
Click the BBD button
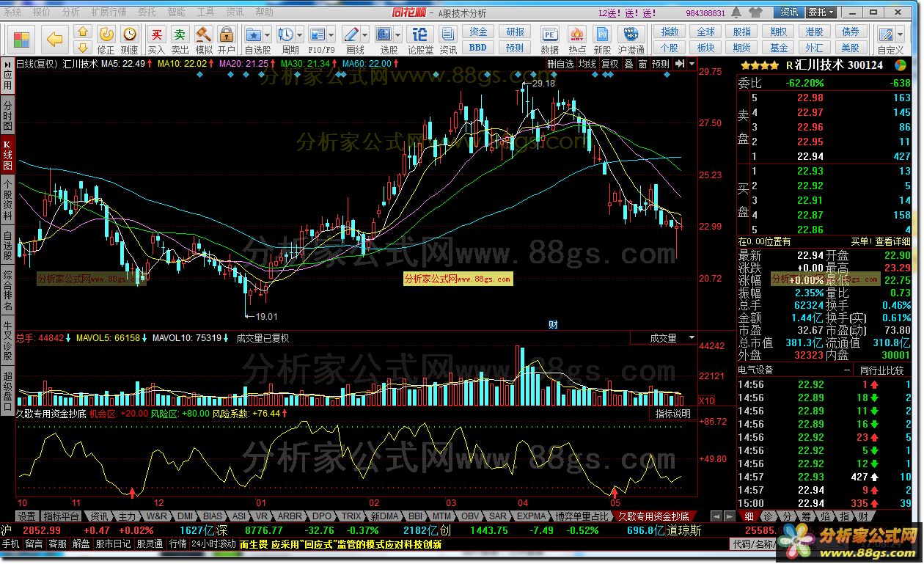478,48
